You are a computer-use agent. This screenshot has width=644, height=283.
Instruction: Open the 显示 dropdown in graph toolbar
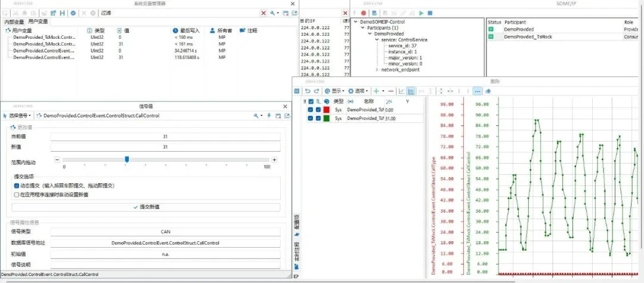tap(335, 91)
